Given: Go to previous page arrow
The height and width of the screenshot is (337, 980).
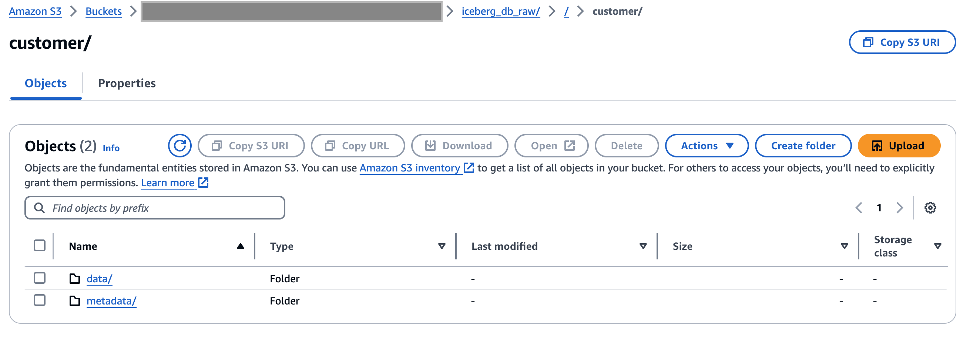Looking at the screenshot, I should pos(859,208).
